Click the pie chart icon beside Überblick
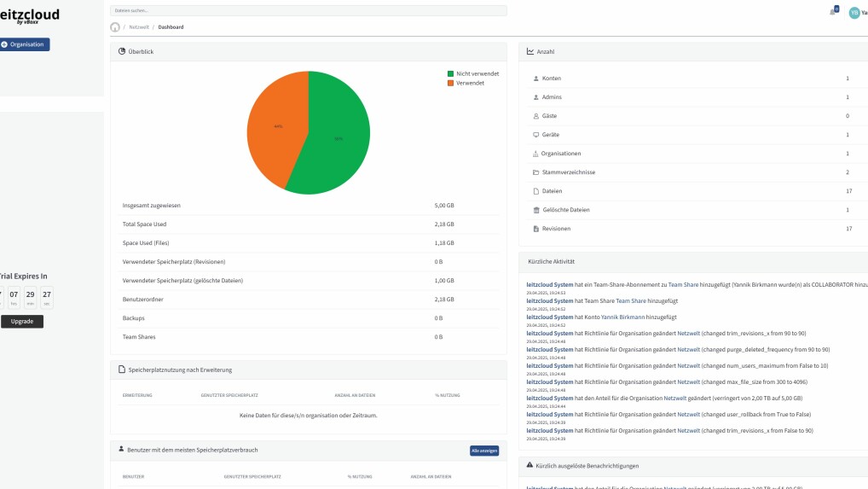 [x=122, y=52]
